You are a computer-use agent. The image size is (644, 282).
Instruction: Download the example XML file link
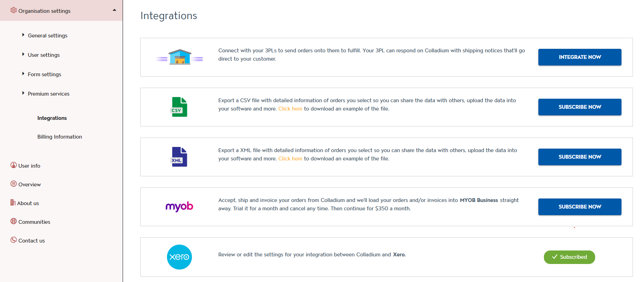click(290, 159)
